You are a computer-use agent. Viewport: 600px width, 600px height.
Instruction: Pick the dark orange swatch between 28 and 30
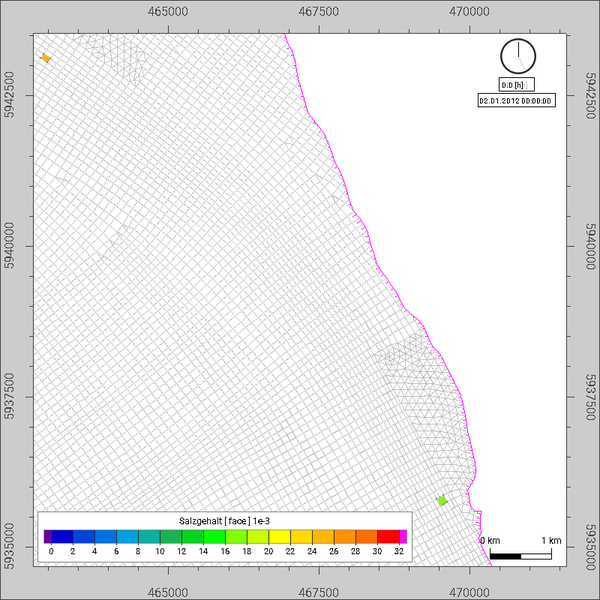367,537
